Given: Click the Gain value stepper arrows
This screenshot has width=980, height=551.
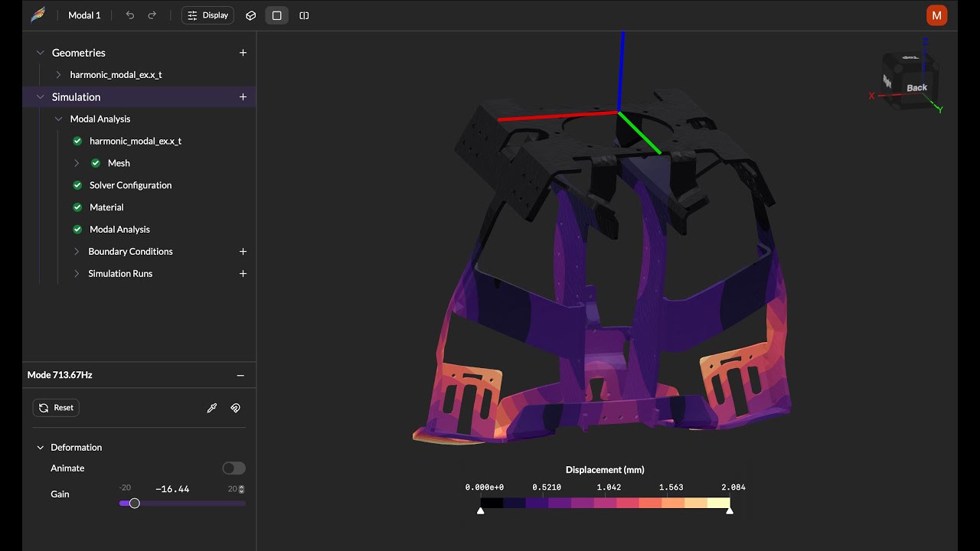Looking at the screenshot, I should point(242,489).
